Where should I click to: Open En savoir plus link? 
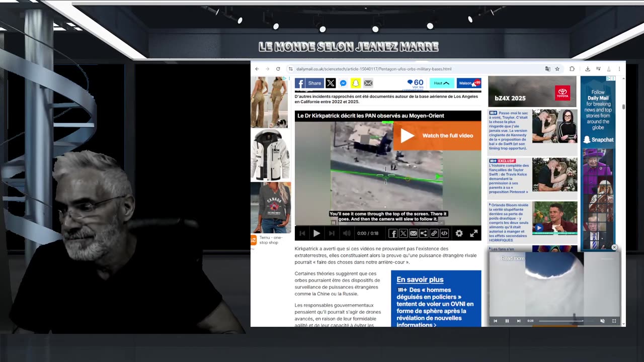(420, 280)
